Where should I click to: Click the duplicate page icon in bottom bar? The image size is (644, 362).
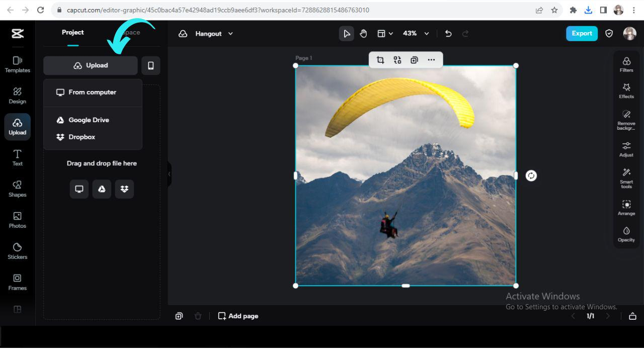click(179, 316)
